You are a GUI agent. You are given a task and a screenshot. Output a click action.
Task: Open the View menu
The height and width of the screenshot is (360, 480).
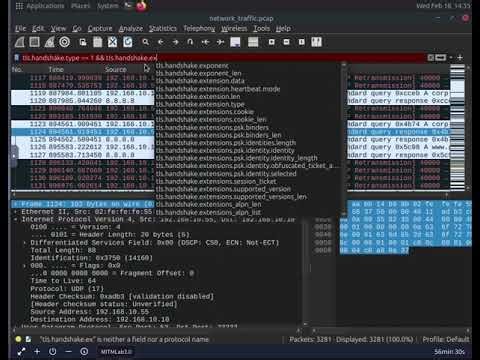click(58, 29)
